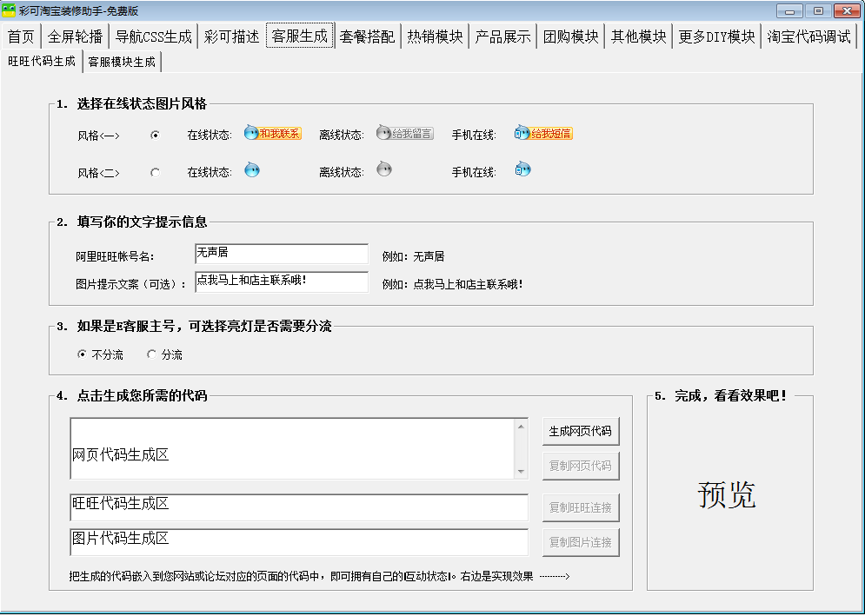Click the style two blue online status icon

251,170
